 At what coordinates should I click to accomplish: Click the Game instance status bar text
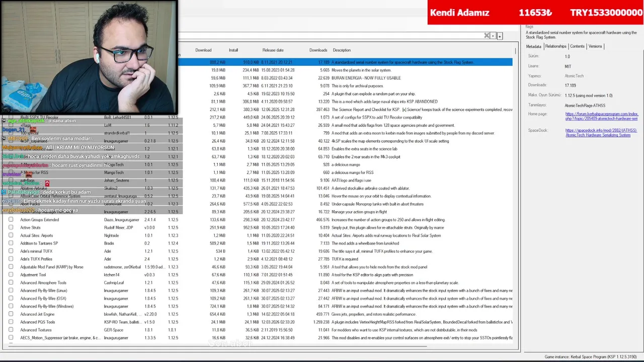[x=592, y=357]
